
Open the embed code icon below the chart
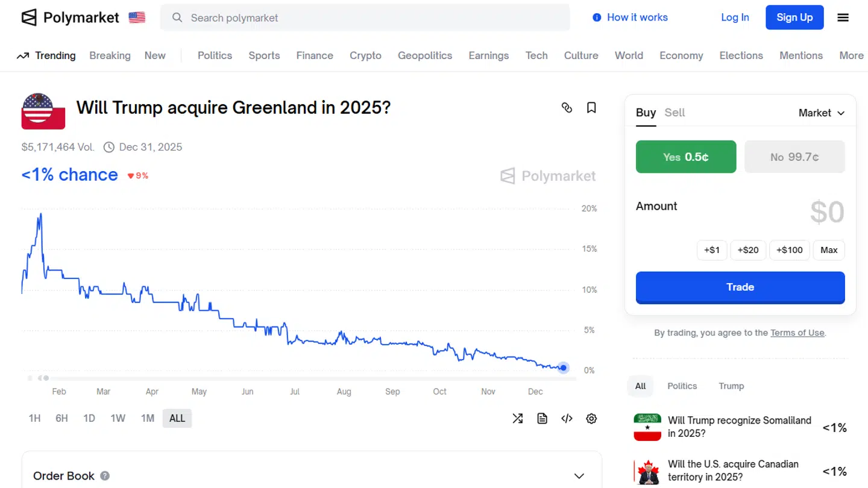point(567,418)
